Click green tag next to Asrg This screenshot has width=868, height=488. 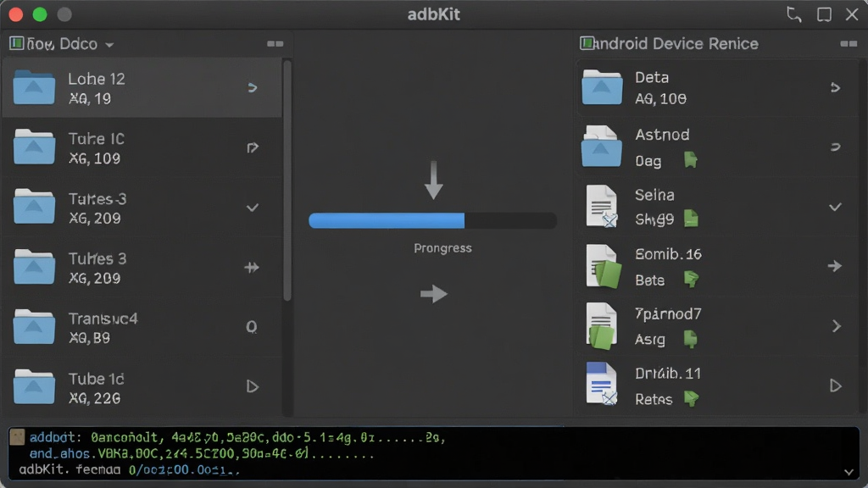coord(690,339)
